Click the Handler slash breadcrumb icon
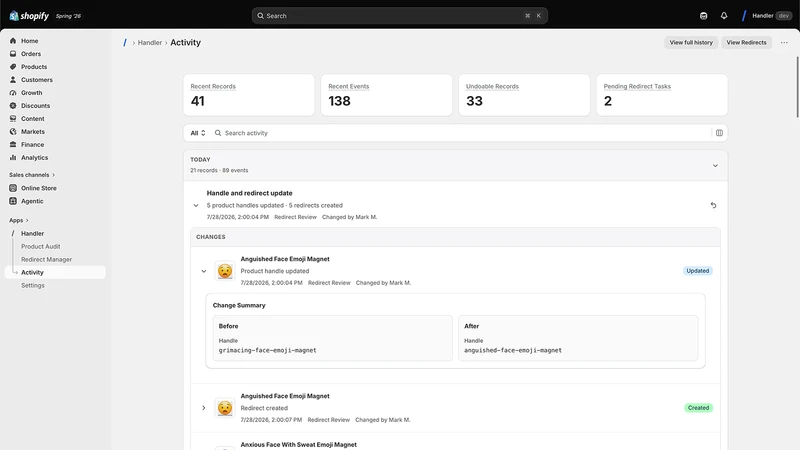The height and width of the screenshot is (450, 800). tap(124, 42)
